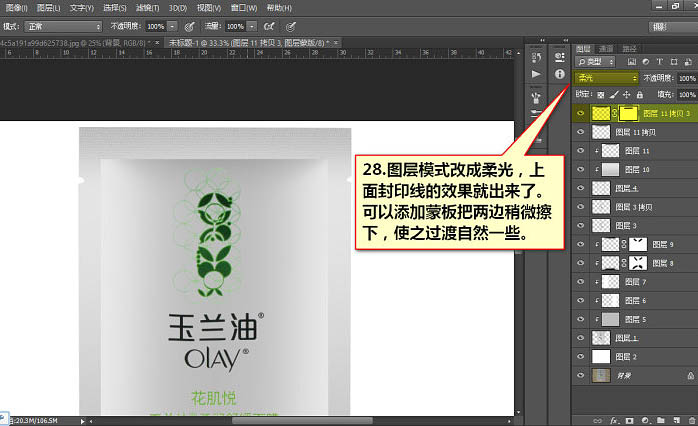
Task: Open the History panel icon
Action: tap(536, 57)
